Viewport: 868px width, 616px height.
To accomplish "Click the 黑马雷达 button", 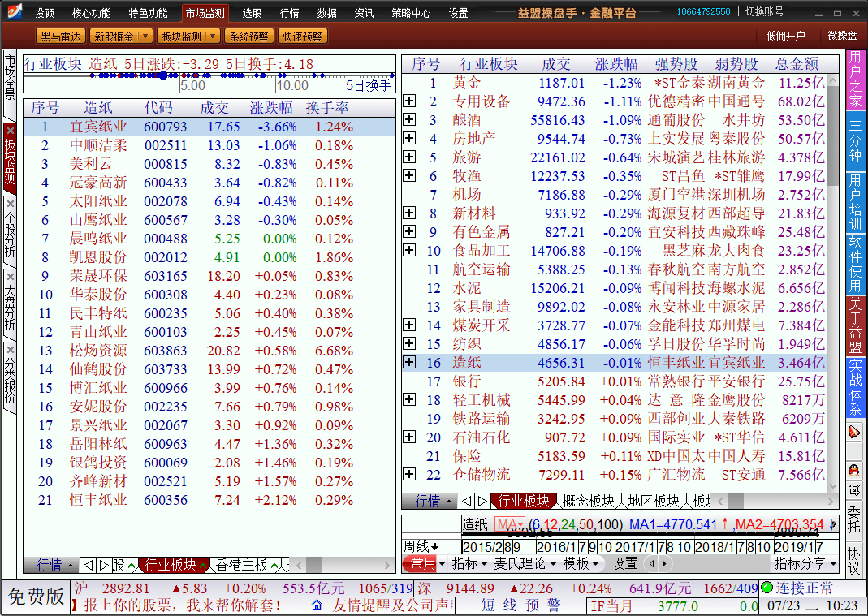I will click(60, 37).
